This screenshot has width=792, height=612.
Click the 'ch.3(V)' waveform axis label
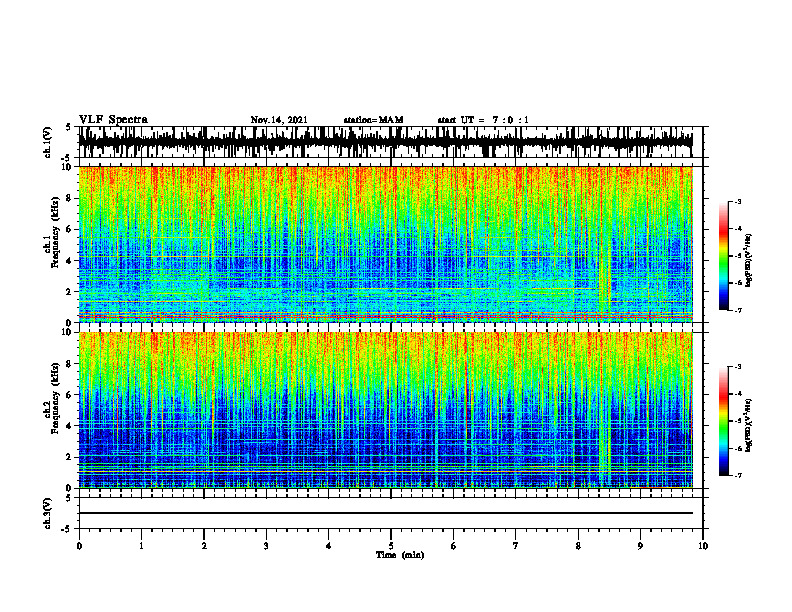pos(48,513)
